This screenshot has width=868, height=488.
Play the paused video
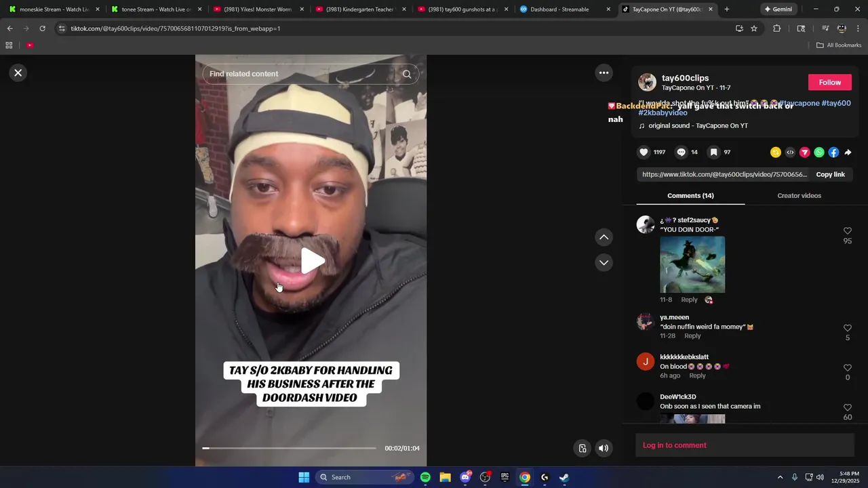311,261
